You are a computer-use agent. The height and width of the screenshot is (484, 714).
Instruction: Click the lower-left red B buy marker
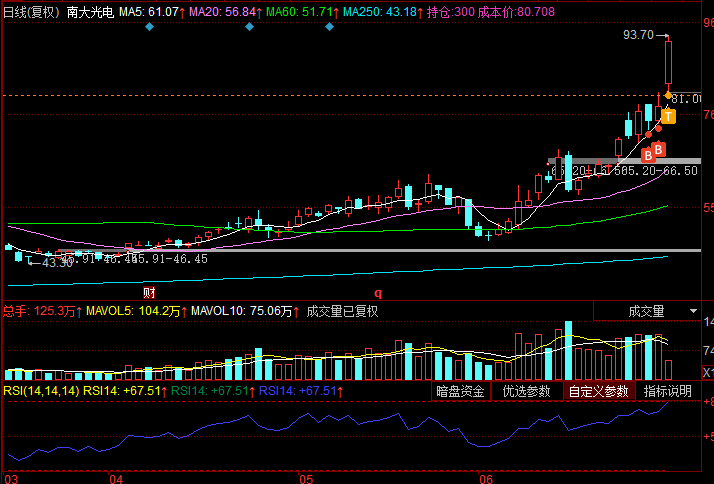[648, 156]
